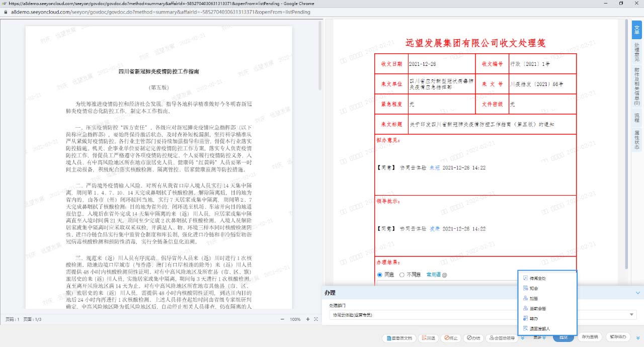Zoom out the document with minus icon
Screen dimensions: 644x347
pyautogui.click(x=282, y=319)
